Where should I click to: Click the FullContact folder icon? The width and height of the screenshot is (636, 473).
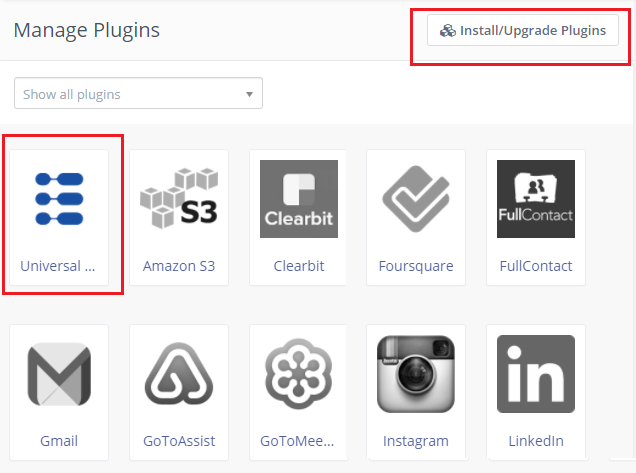pos(535,199)
